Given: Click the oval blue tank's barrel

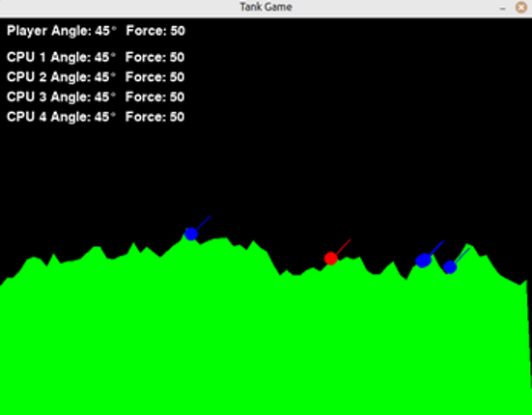Looking at the screenshot, I should click(x=437, y=248).
